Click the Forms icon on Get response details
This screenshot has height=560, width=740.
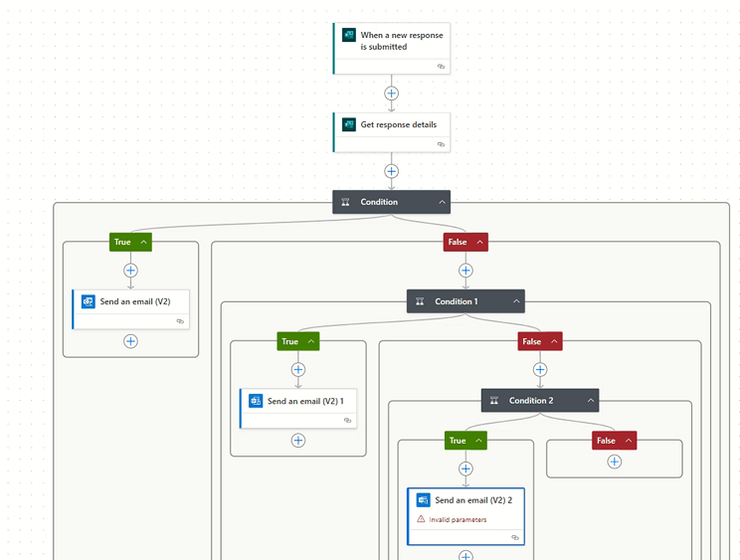[349, 124]
